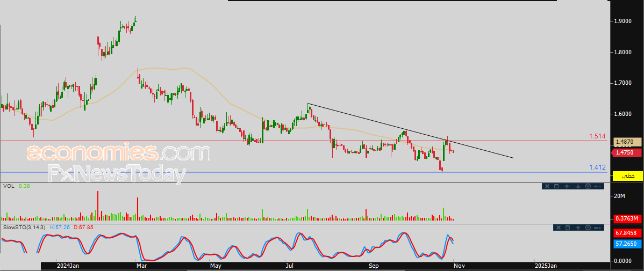Open SlowSTO panel settings gear
The height and width of the screenshot is (271, 644).
click(588, 228)
